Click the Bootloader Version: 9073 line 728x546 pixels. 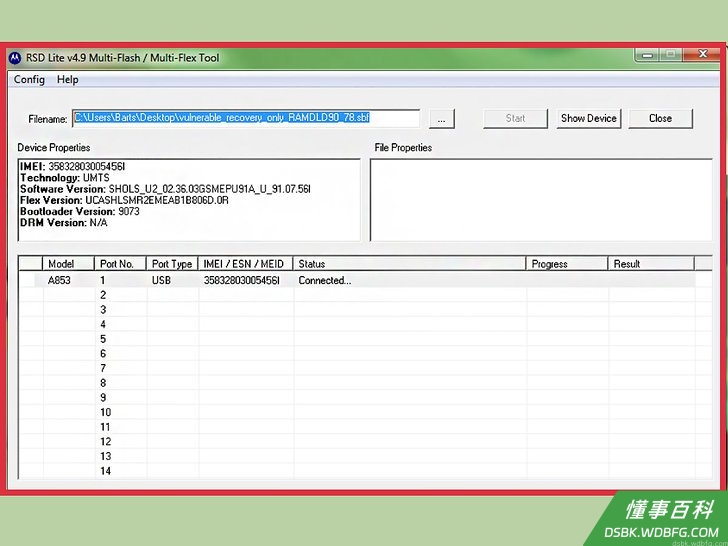79,211
